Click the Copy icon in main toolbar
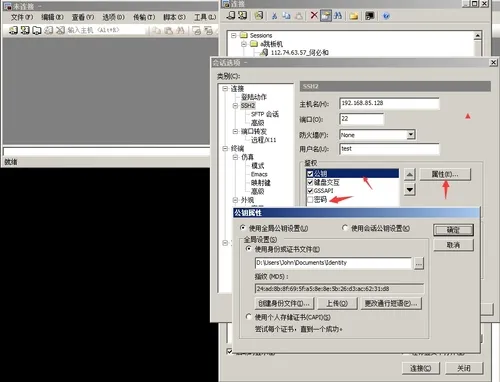 tap(156, 31)
